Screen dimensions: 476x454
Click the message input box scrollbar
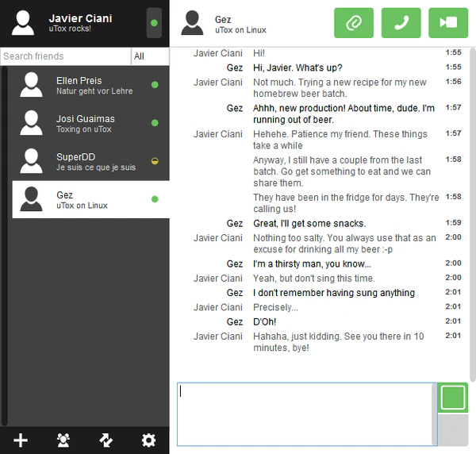click(434, 414)
